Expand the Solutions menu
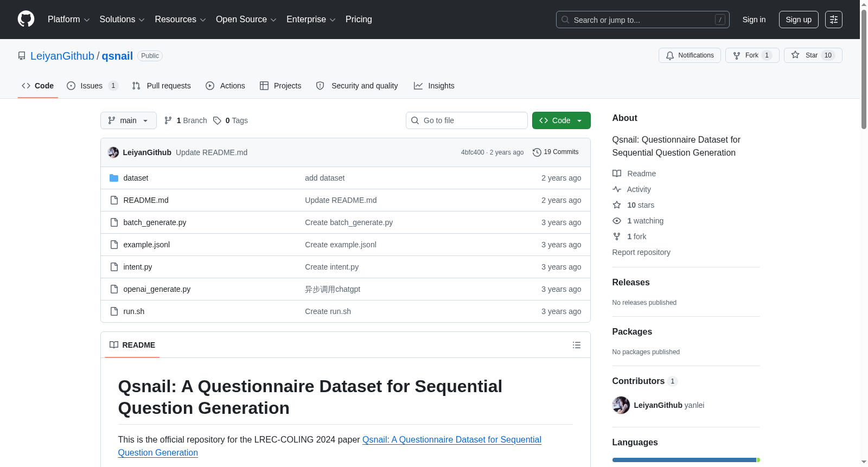The image size is (868, 467). coord(122,20)
